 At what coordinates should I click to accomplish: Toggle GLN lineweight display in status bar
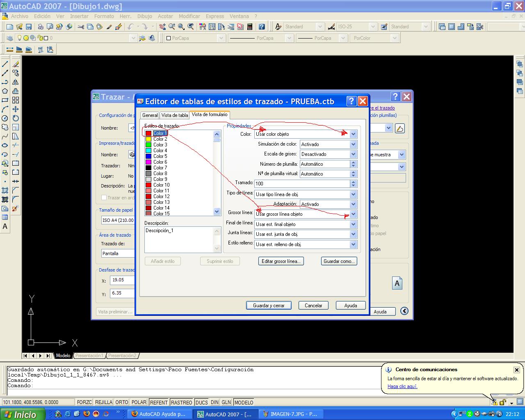226,402
